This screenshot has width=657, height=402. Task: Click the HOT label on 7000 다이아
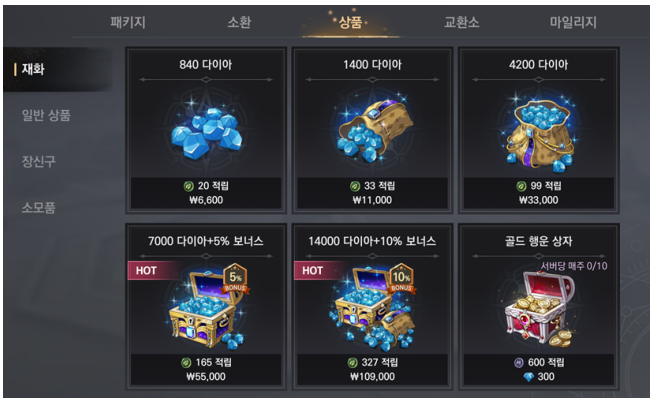click(x=147, y=271)
